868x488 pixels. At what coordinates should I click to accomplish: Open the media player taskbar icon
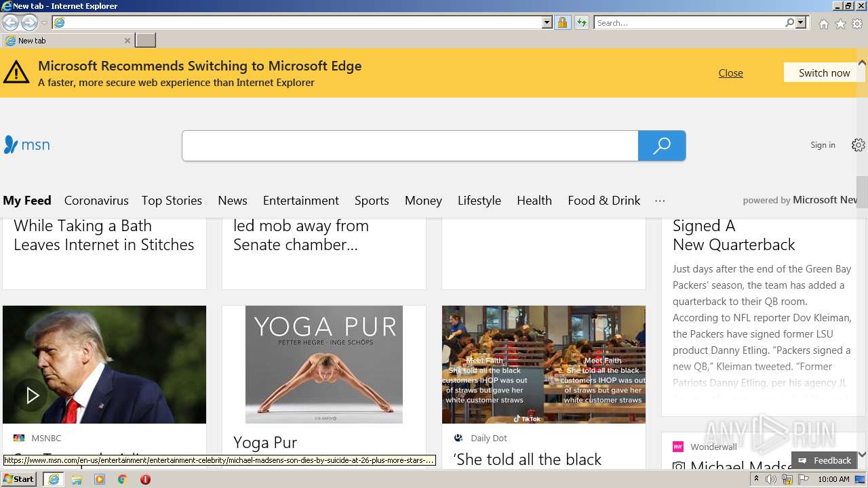coord(100,479)
